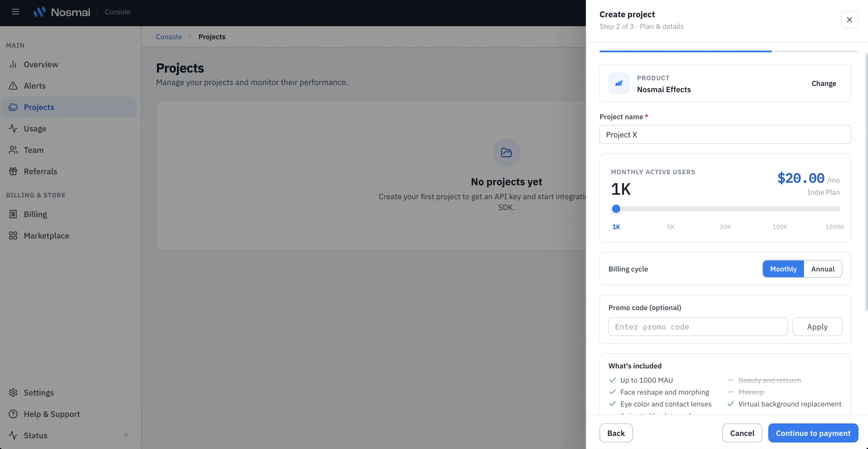Click the promo code input field
Image resolution: width=868 pixels, height=449 pixels.
click(698, 326)
